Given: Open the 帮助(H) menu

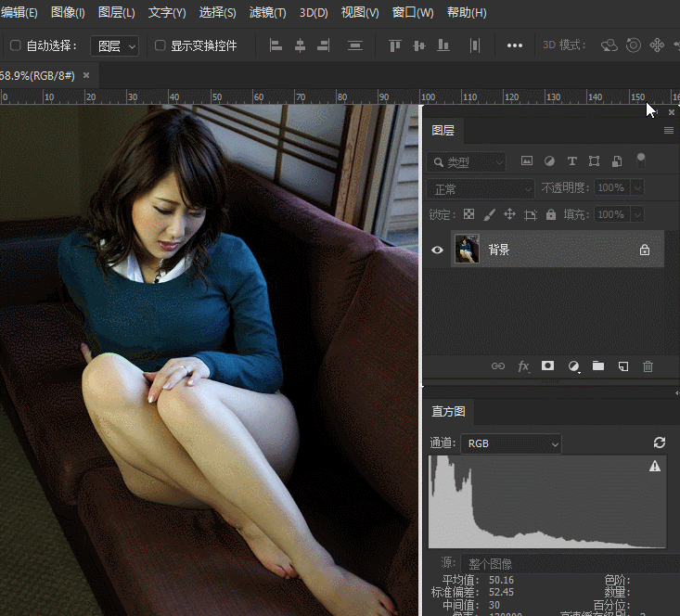Looking at the screenshot, I should point(467,13).
